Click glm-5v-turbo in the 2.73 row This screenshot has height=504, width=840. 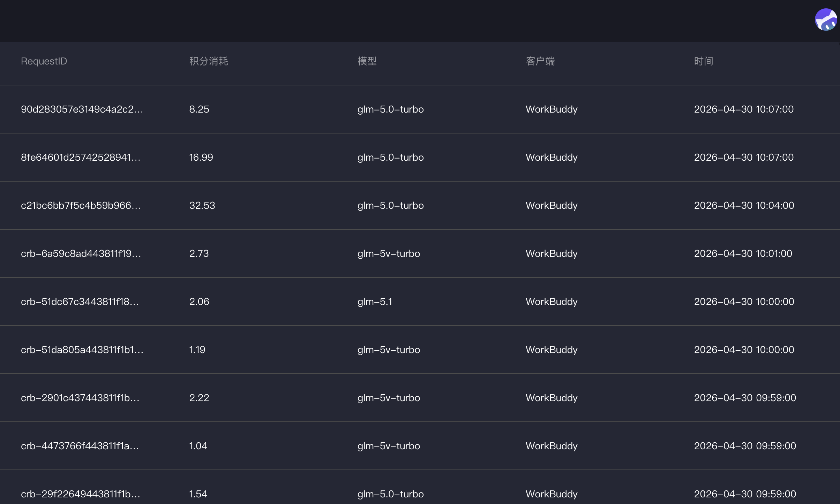pyautogui.click(x=389, y=254)
